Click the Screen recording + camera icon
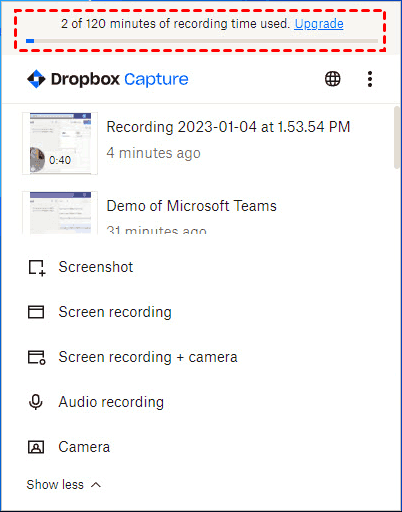The width and height of the screenshot is (402, 512). tap(37, 357)
